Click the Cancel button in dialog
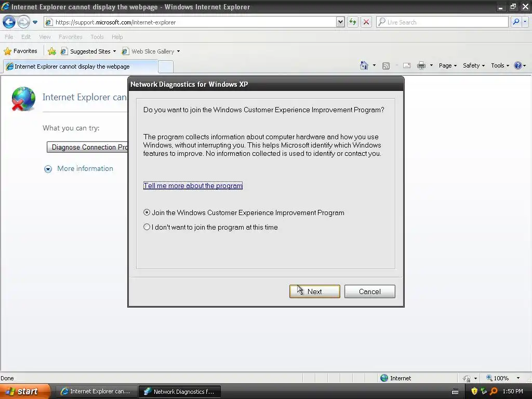 click(369, 291)
